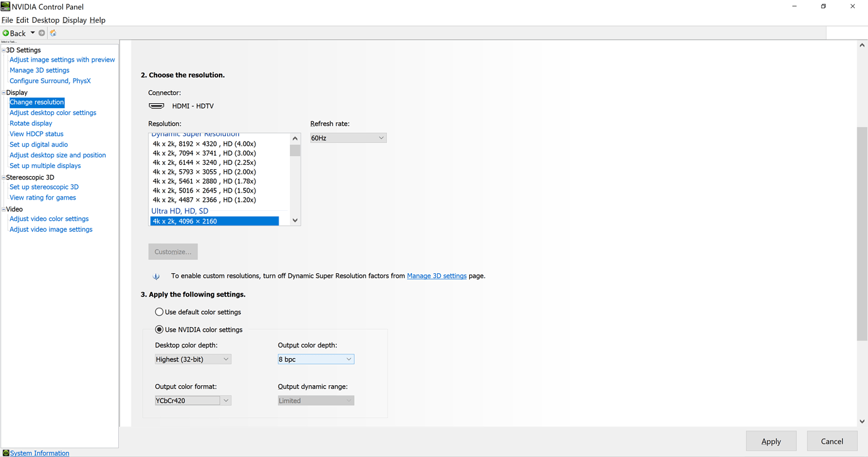Open View rating for games
Image resolution: width=868 pixels, height=457 pixels.
43,198
